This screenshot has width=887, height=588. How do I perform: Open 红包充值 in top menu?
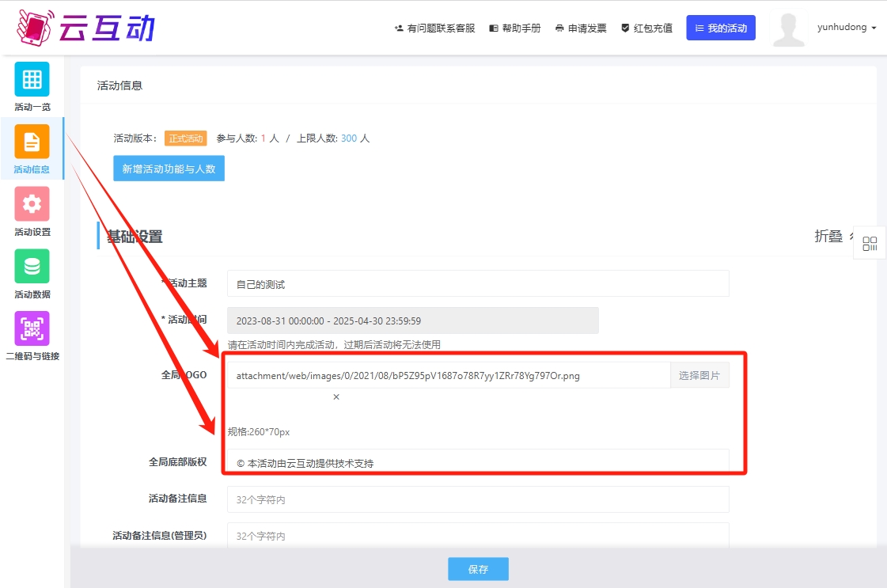(x=646, y=28)
